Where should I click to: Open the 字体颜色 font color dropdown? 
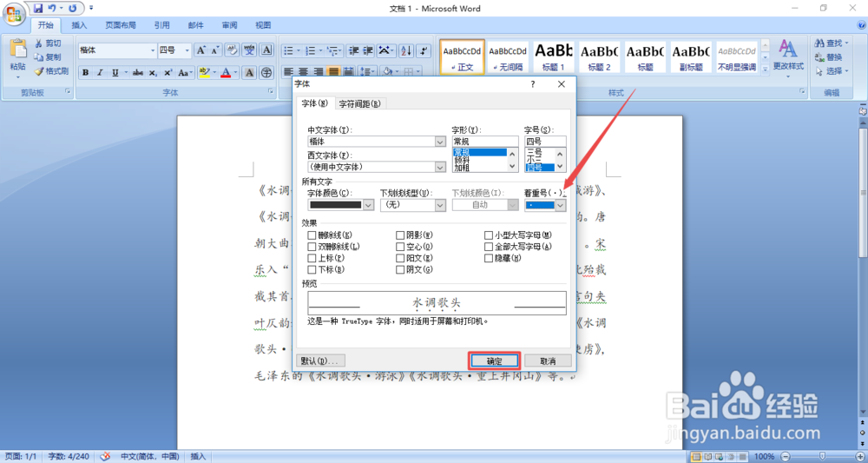[x=368, y=205]
